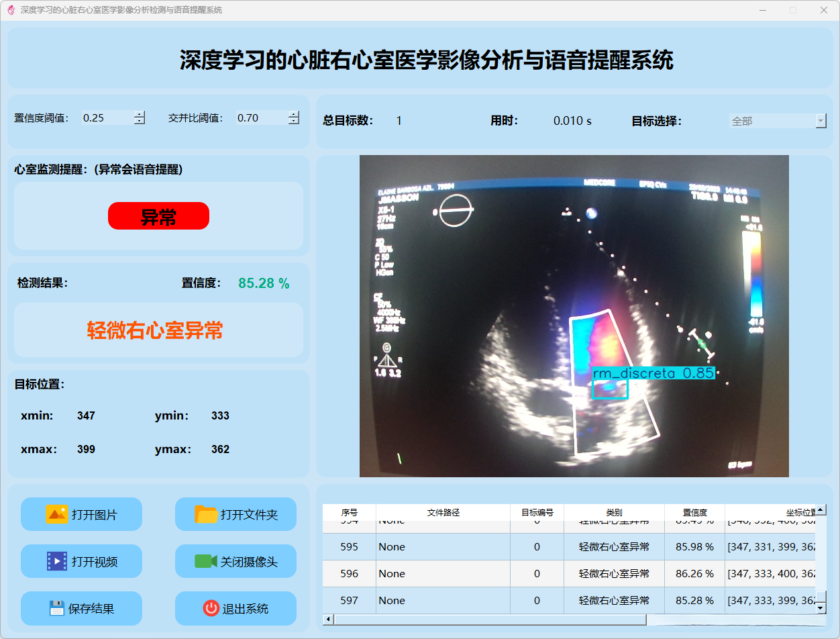Click the 文件路径 column header
The width and height of the screenshot is (840, 639).
pyautogui.click(x=443, y=512)
